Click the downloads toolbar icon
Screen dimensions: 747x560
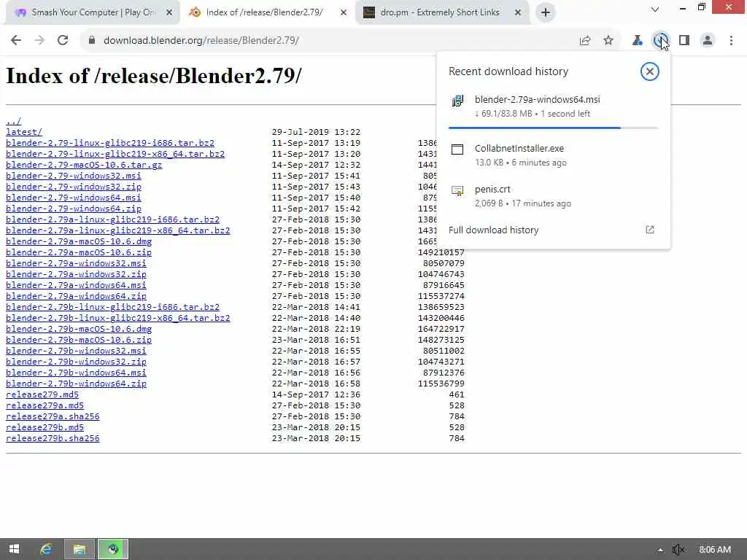tap(660, 41)
